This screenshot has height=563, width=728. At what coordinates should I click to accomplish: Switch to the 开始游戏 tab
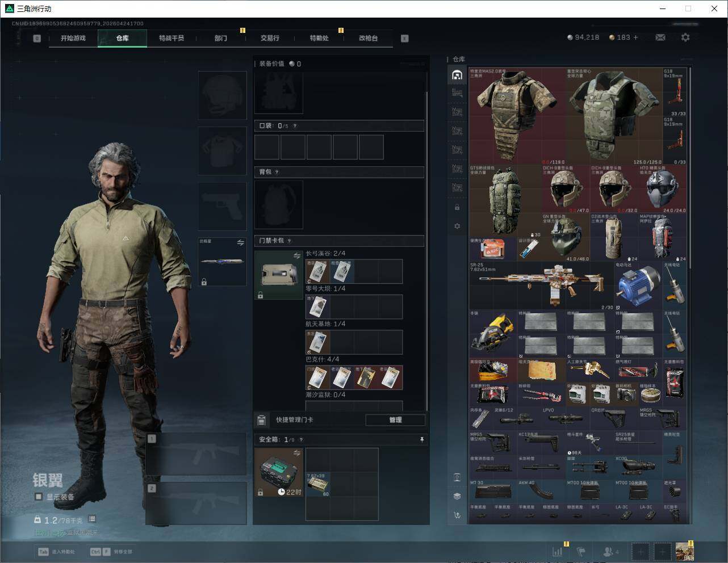pyautogui.click(x=73, y=38)
